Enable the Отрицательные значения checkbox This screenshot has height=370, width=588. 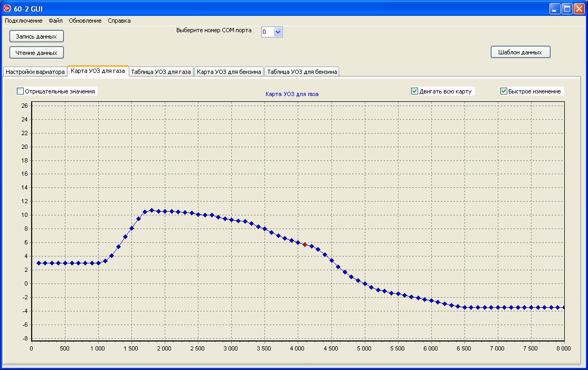21,91
